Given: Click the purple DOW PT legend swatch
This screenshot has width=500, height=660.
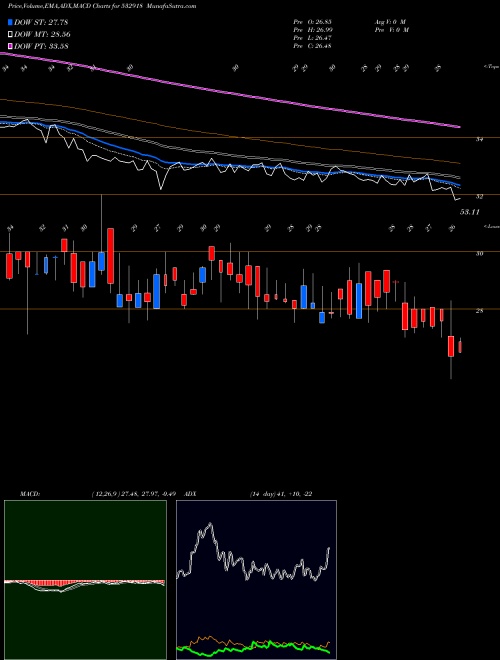Looking at the screenshot, I should click(x=11, y=46).
